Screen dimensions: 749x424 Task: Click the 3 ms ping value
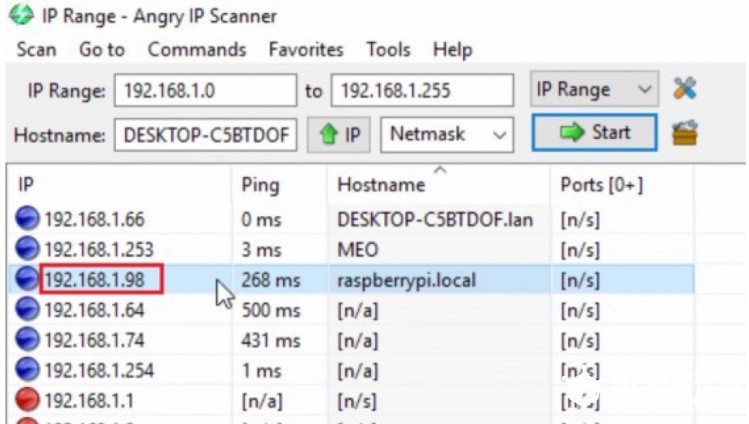tap(261, 250)
